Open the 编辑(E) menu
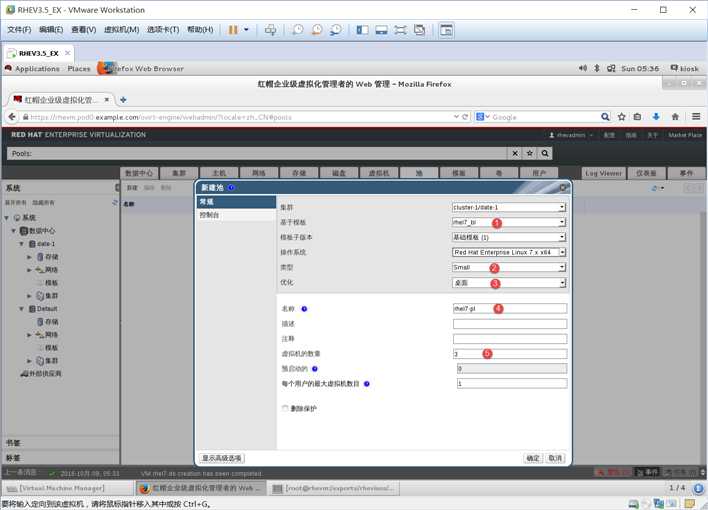 click(x=51, y=30)
